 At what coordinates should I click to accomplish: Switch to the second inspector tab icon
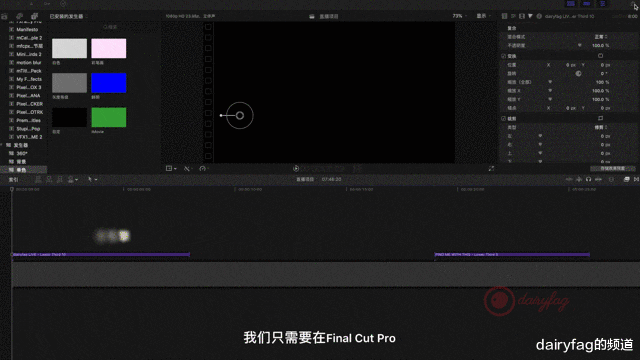[513, 16]
